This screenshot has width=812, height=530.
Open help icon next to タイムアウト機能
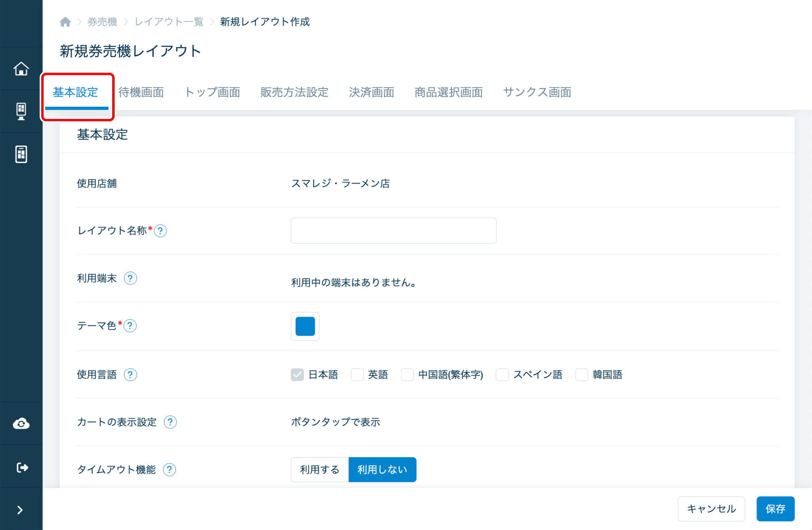(x=169, y=470)
